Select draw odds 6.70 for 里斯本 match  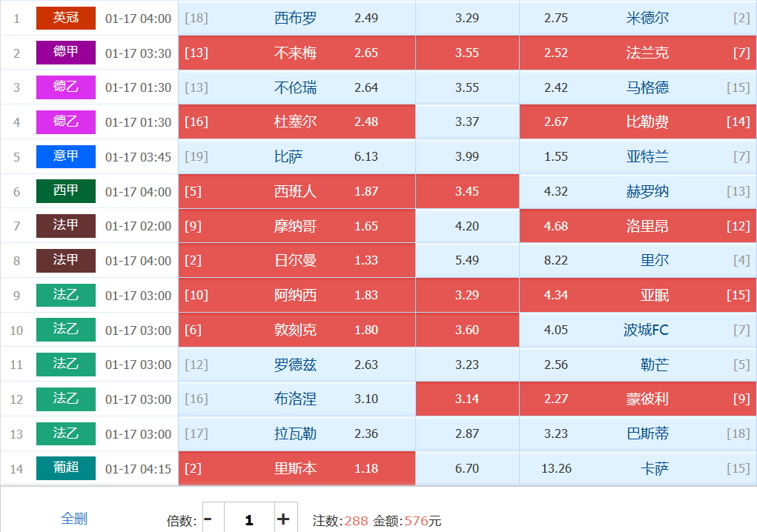tap(467, 468)
